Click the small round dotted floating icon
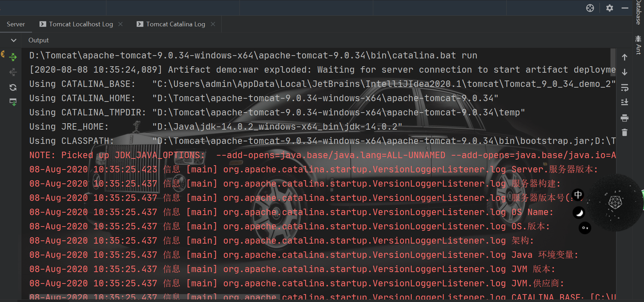The width and height of the screenshot is (644, 302). click(x=585, y=228)
